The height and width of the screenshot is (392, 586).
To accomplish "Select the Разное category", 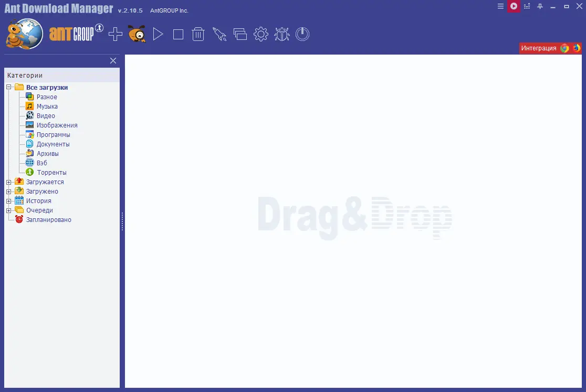I will pos(47,97).
